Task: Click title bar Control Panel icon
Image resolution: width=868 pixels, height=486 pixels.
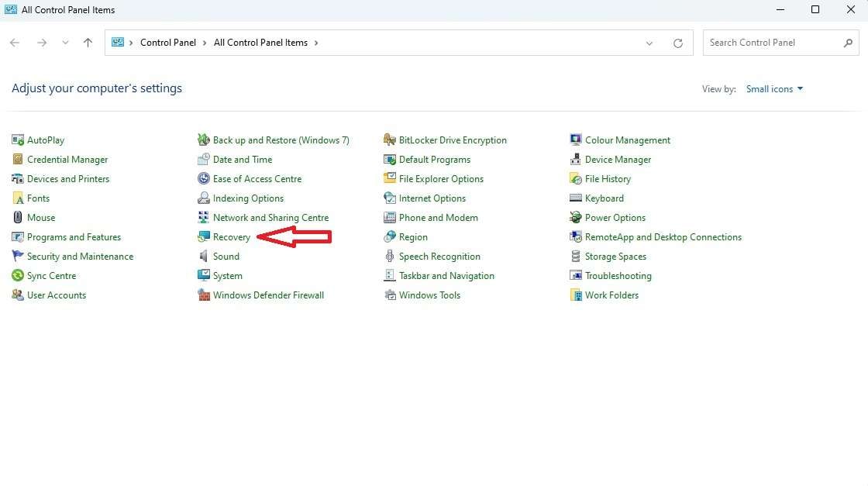Action: 11,9
